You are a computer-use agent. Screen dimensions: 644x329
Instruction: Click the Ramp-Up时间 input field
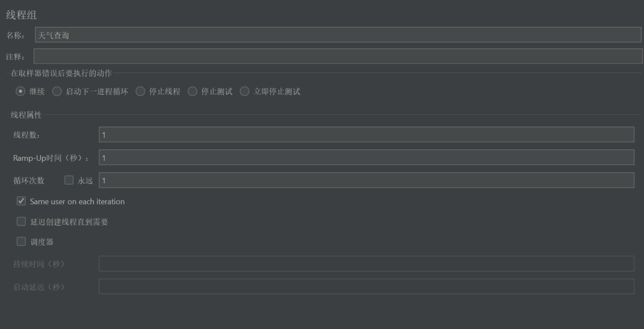tap(367, 157)
